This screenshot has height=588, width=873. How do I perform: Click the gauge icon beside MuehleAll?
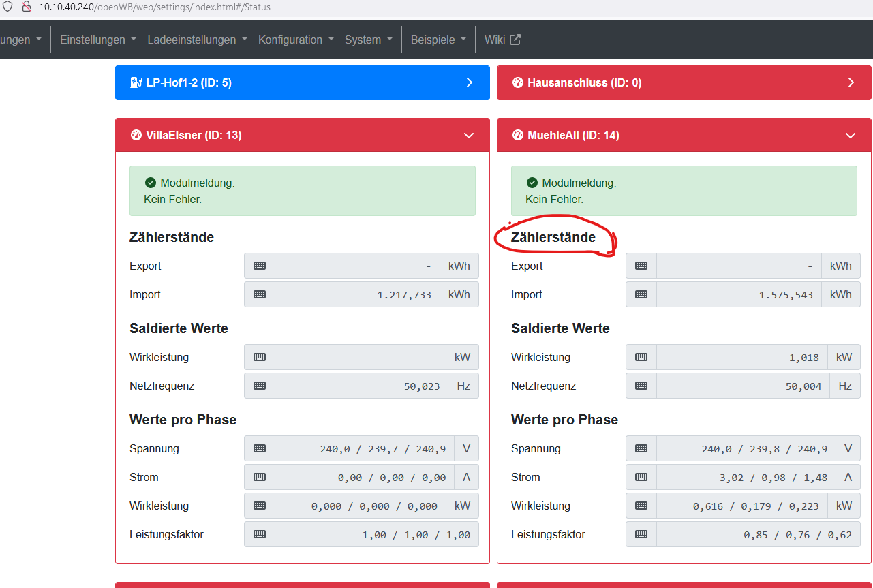[517, 135]
